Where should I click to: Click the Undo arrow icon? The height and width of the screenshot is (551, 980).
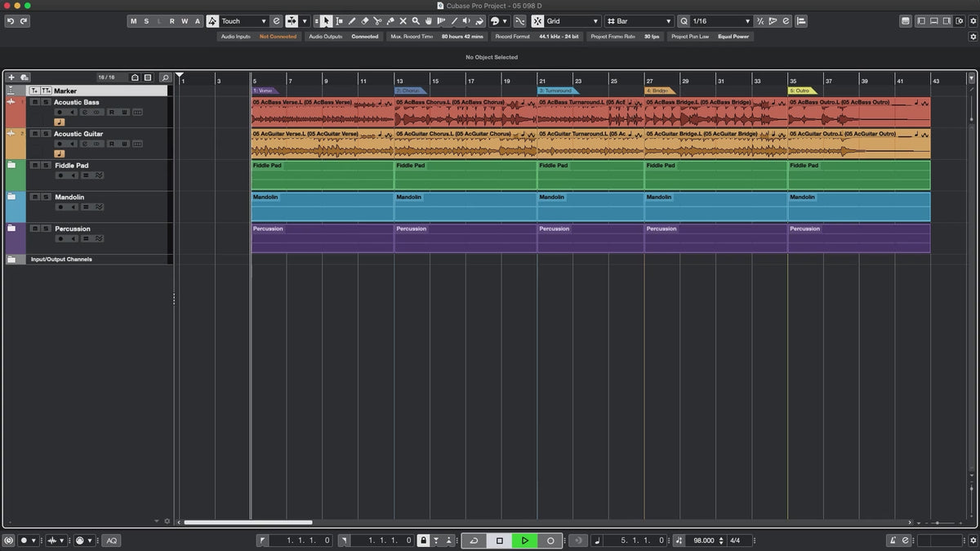point(10,21)
